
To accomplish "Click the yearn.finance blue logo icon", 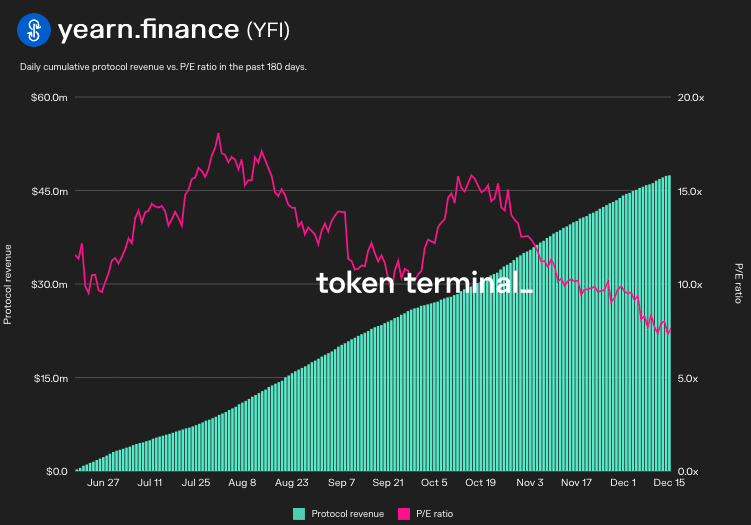I will [x=33, y=30].
